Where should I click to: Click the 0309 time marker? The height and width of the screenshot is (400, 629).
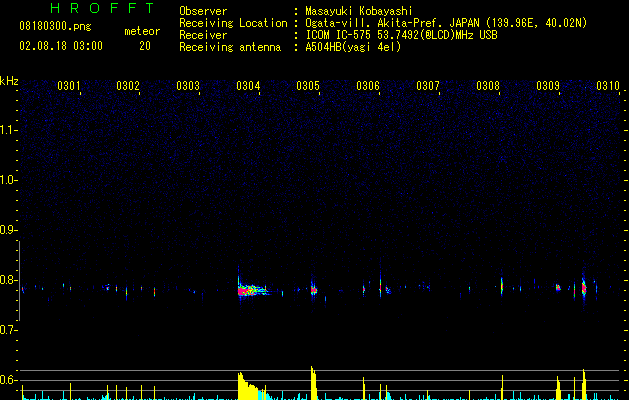548,86
